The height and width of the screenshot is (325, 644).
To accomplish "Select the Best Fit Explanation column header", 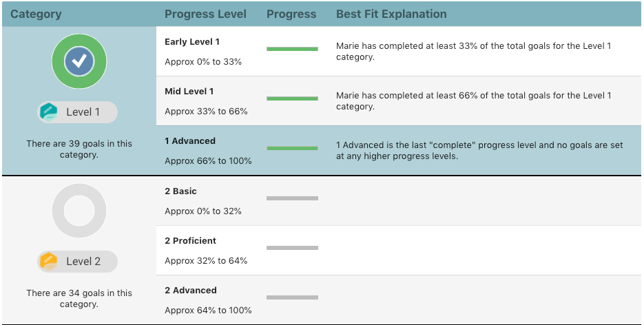I will [x=391, y=14].
